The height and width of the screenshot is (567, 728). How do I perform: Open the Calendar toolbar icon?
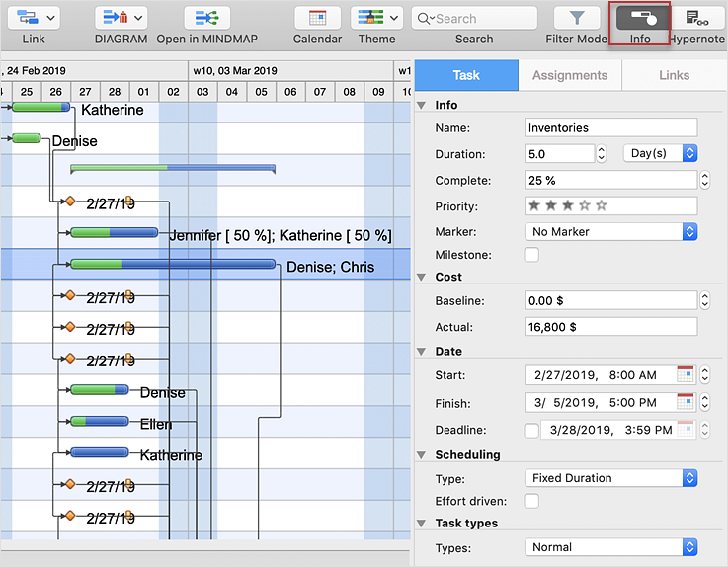click(317, 18)
